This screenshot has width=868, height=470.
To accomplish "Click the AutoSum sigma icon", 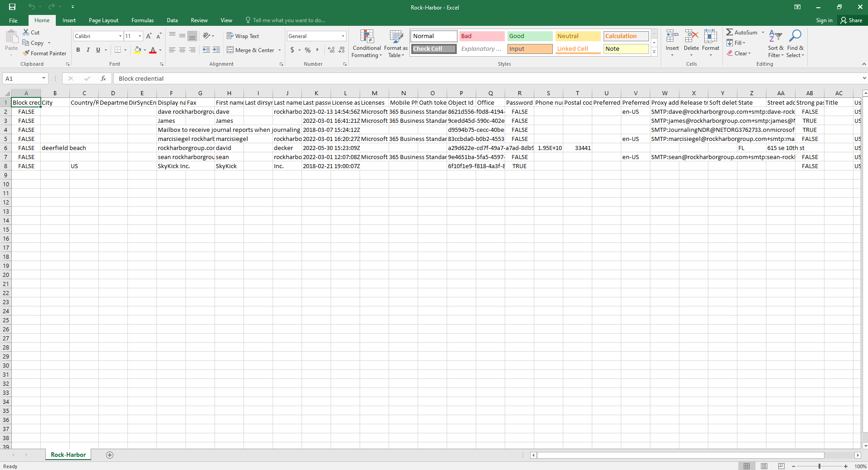I will tap(729, 32).
